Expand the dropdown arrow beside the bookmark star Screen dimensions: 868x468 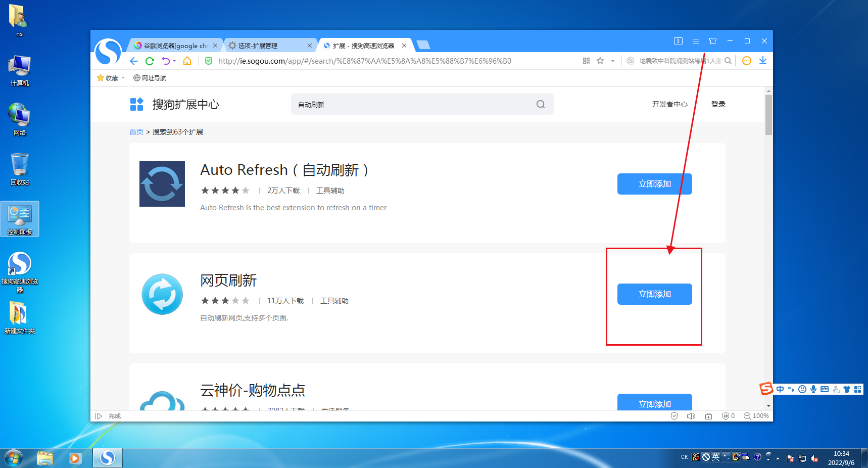coord(613,61)
